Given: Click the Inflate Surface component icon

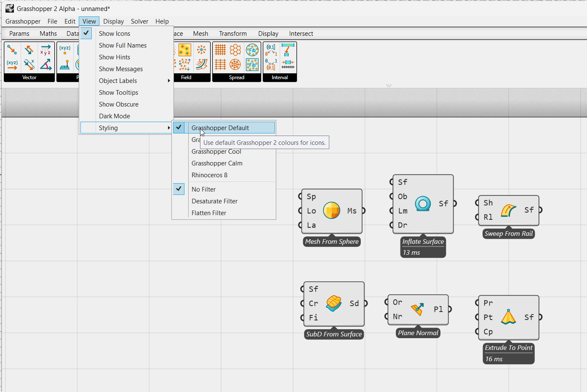Looking at the screenshot, I should 423,204.
